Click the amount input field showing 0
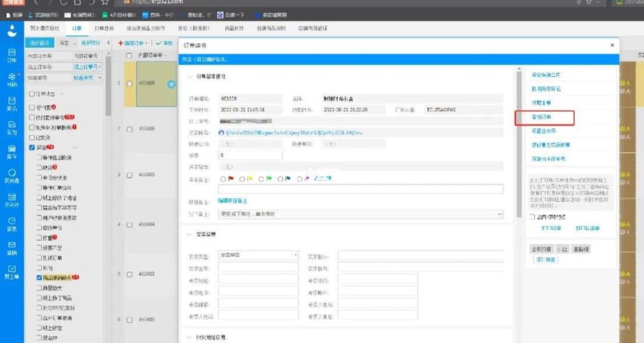Viewport: 644px width, 343px height. coord(251,155)
